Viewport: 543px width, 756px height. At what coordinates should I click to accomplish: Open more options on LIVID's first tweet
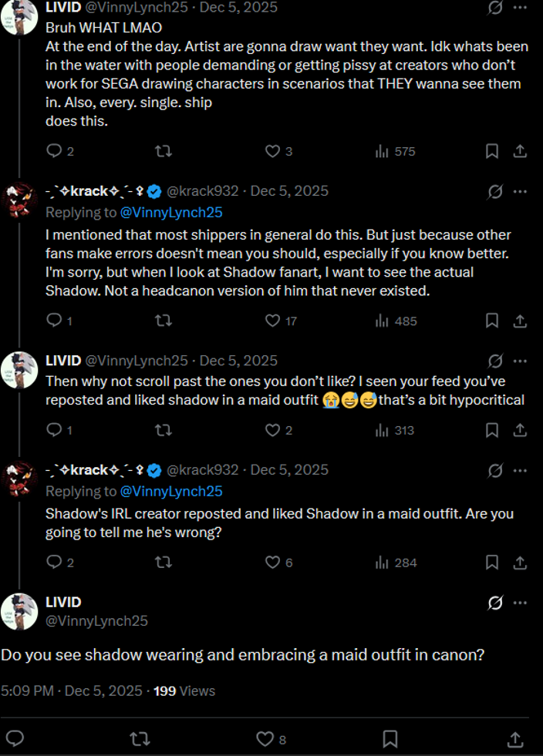pyautogui.click(x=521, y=7)
